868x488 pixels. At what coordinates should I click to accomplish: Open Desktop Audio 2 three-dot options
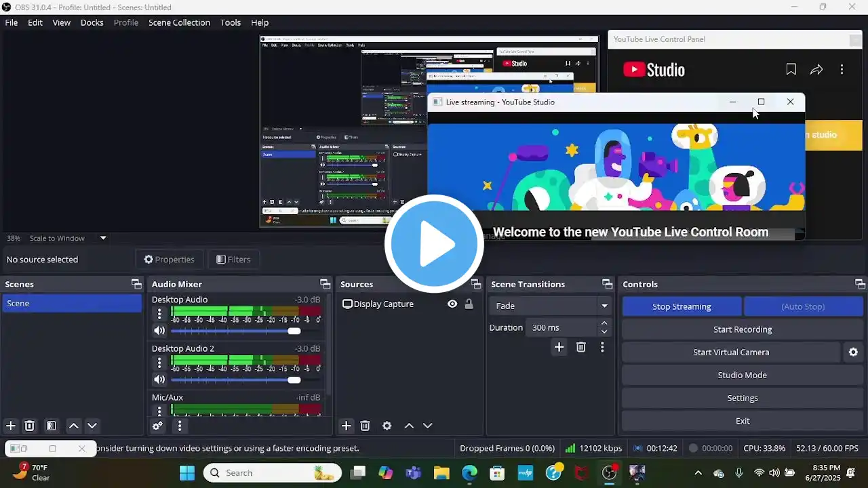point(159,363)
